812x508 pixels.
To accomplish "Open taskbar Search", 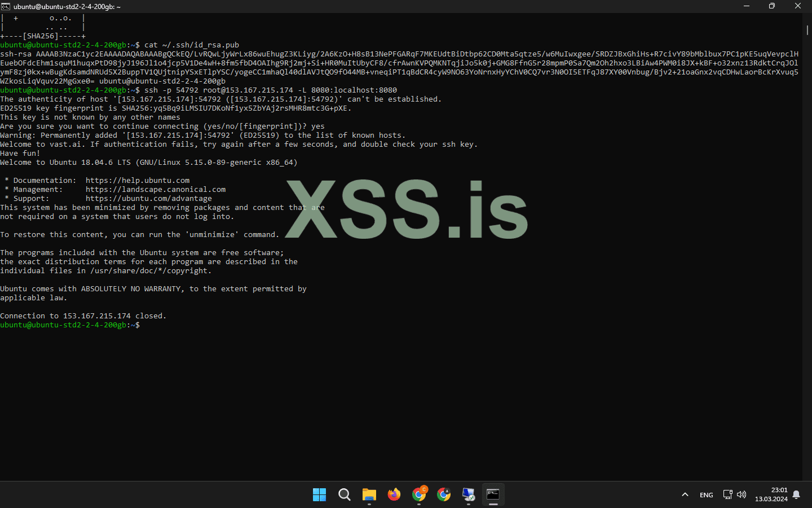I will [x=345, y=495].
